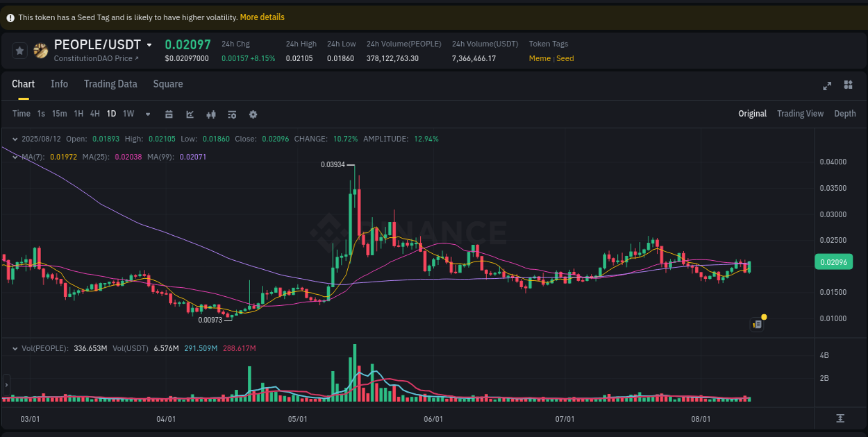
Task: Collapse the OHLC info row chevron
Action: (15, 138)
